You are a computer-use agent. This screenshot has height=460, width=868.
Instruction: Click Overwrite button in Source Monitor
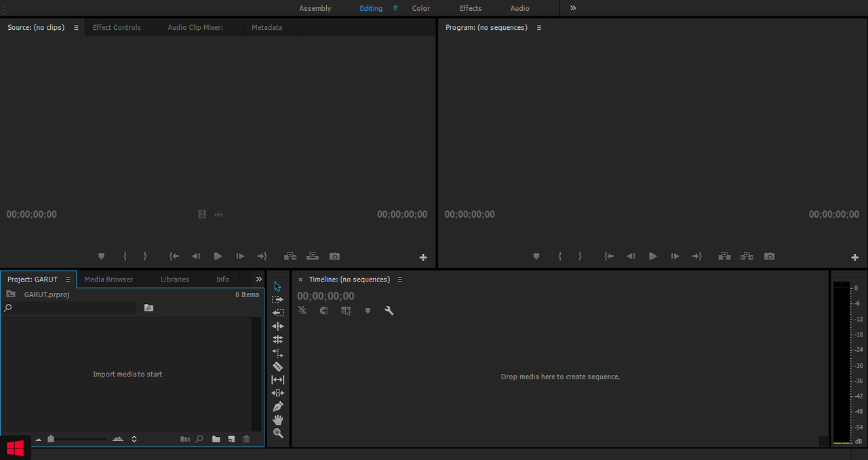312,256
